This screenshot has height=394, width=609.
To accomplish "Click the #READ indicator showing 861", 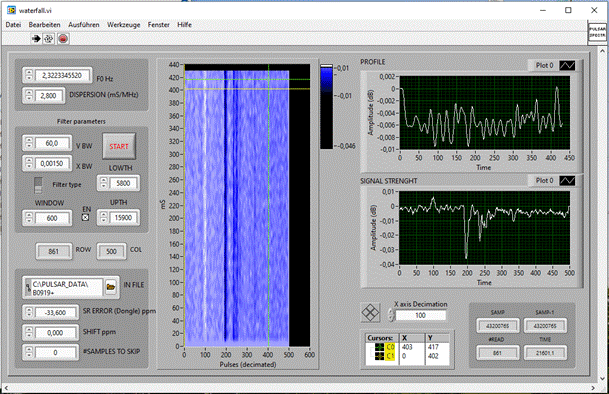I will (498, 353).
